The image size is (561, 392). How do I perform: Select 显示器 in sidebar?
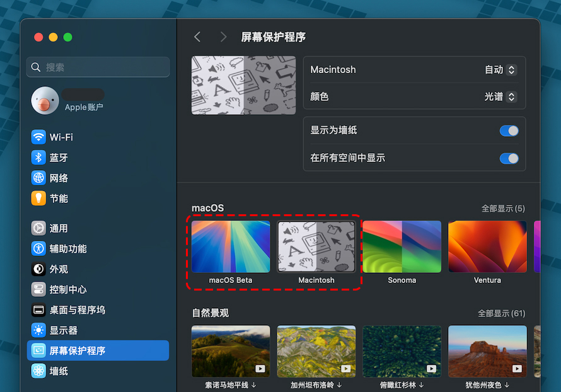coord(98,330)
